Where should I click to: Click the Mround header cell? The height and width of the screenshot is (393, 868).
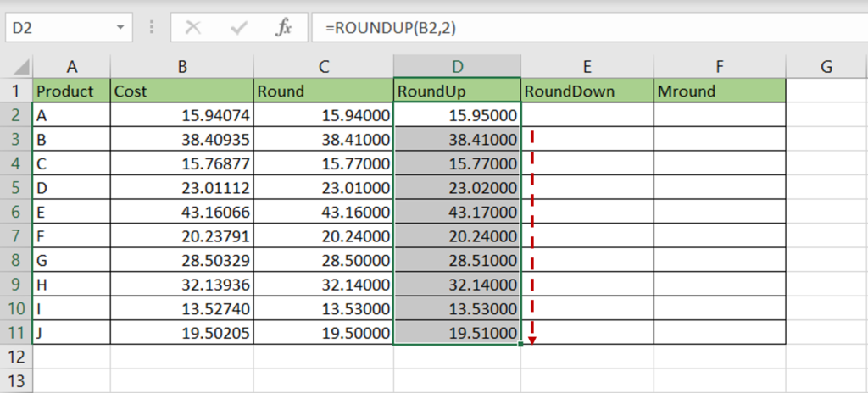(720, 91)
